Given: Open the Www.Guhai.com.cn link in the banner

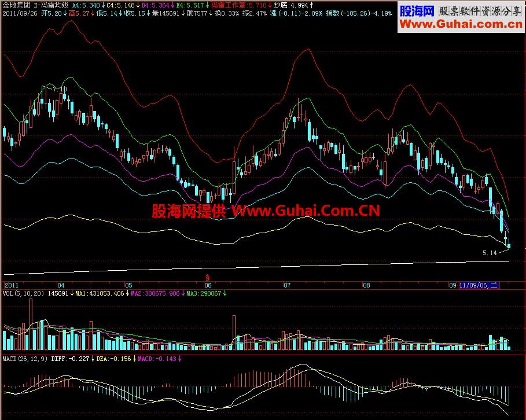Looking at the screenshot, I should tap(461, 24).
